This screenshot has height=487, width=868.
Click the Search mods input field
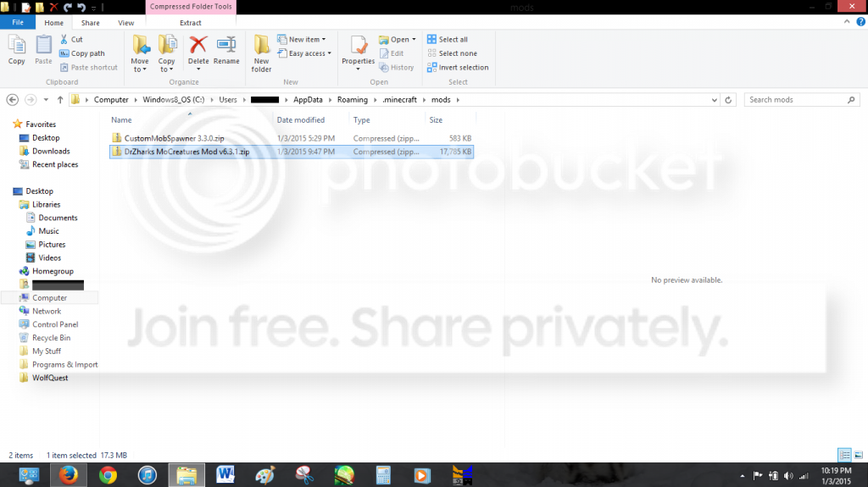797,99
